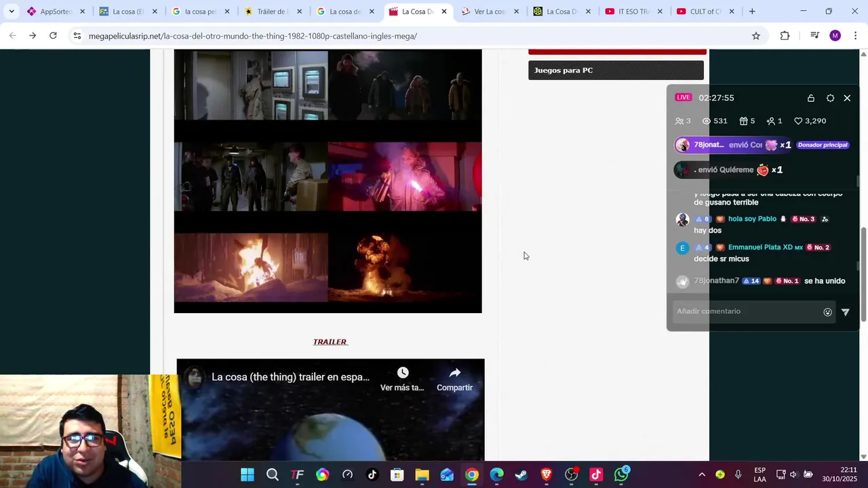
Task: Switch to IT ESO TRA YouTube tab
Action: click(x=632, y=12)
